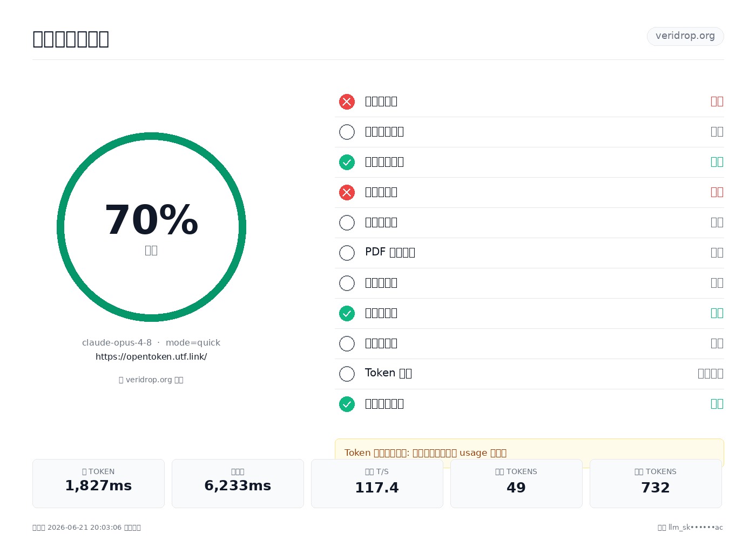Open the https://opentoken.utf.link/ link
756x540 pixels.
(x=151, y=356)
